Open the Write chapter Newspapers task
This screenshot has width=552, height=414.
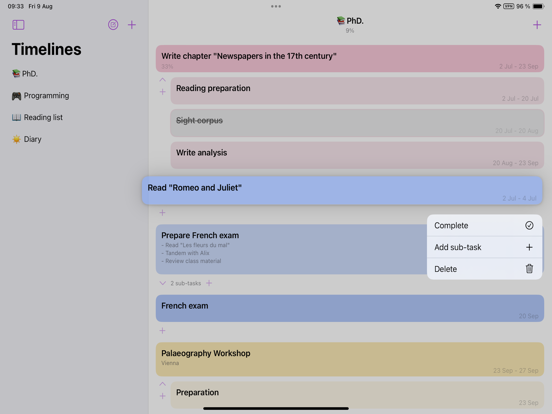coord(350,59)
